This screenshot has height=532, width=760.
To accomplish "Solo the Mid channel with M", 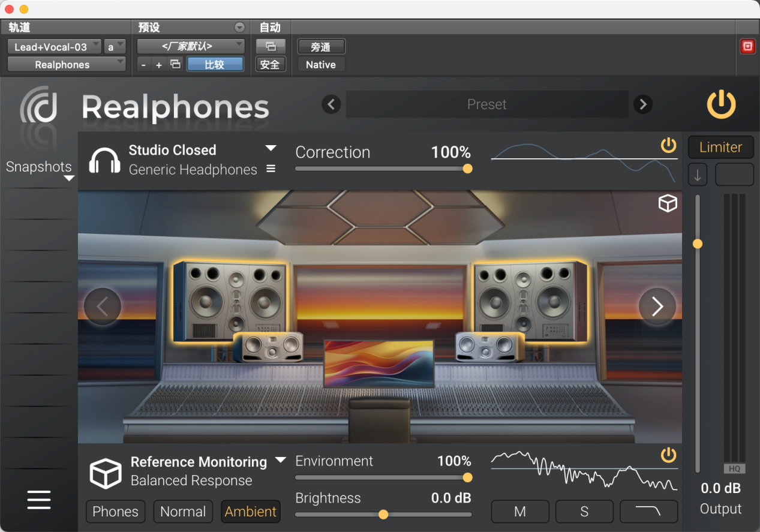I will (x=520, y=512).
